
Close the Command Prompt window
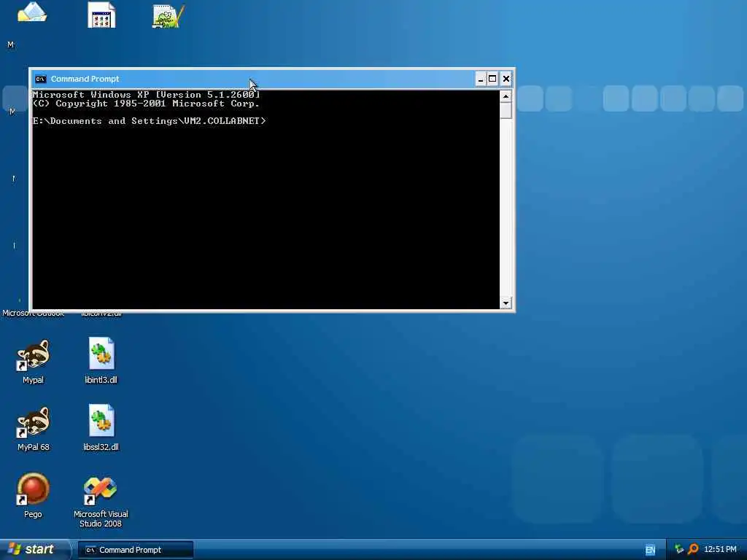pos(506,79)
